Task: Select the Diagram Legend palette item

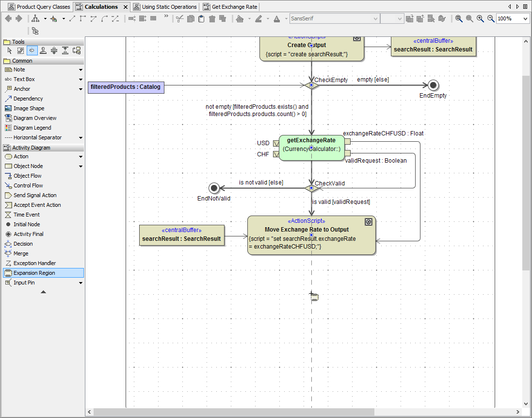Action: (32, 128)
